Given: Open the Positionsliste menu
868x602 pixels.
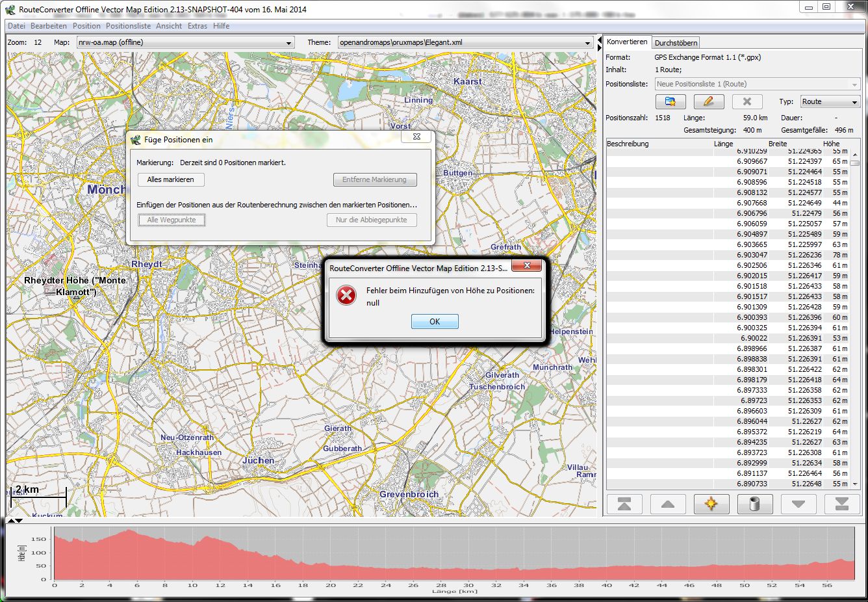Looking at the screenshot, I should pyautogui.click(x=128, y=26).
